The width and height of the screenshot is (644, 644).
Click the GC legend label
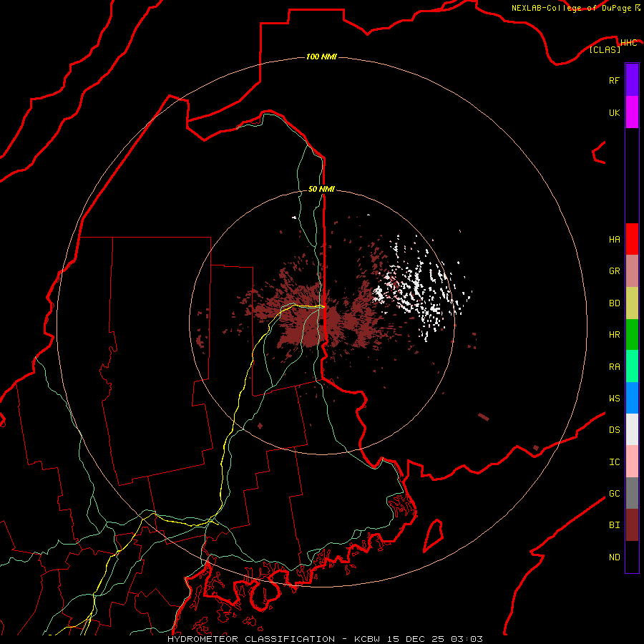coord(614,494)
